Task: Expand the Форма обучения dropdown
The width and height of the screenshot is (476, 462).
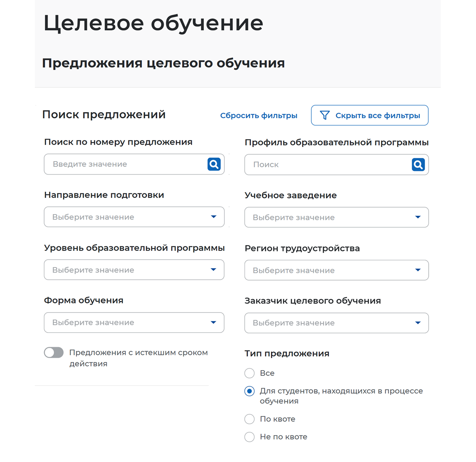Action: click(x=134, y=322)
